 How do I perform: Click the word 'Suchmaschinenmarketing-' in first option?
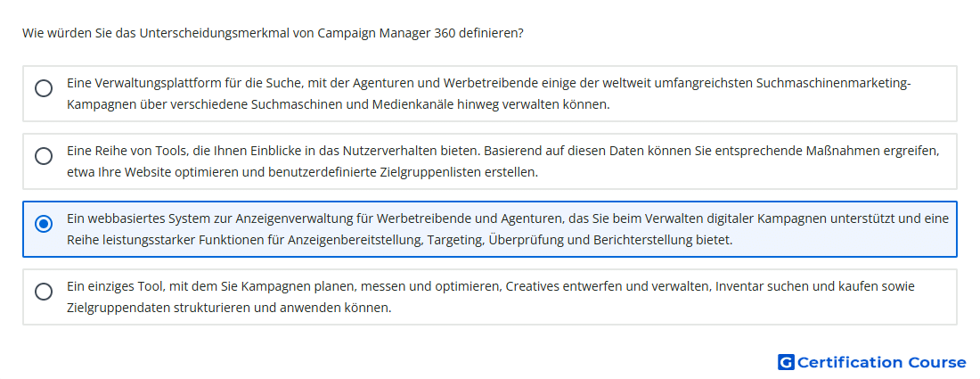[x=833, y=83]
